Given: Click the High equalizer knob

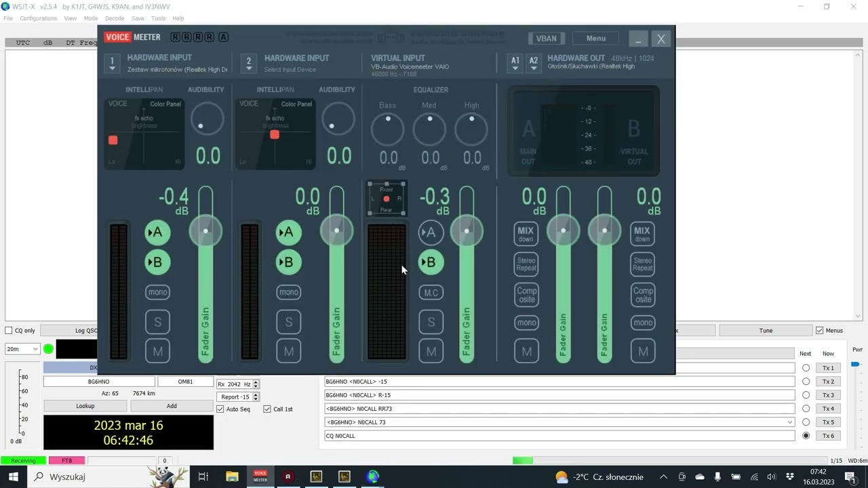Looking at the screenshot, I should tap(472, 129).
